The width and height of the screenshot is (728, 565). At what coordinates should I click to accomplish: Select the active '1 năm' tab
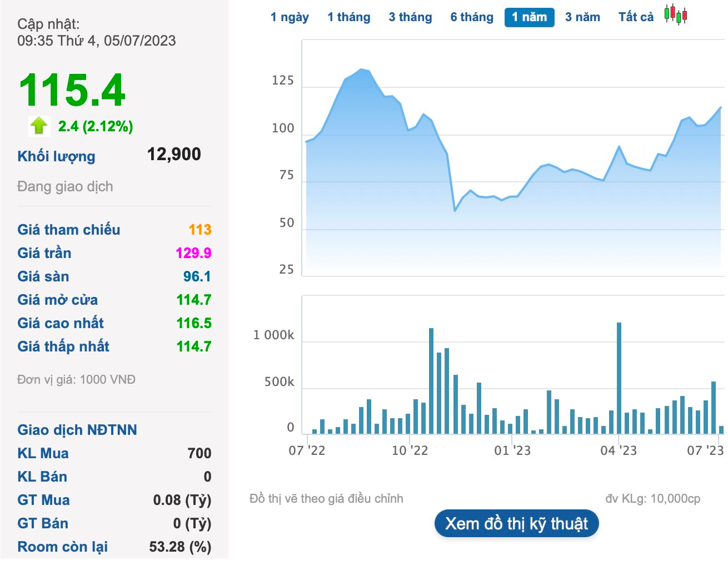point(530,17)
